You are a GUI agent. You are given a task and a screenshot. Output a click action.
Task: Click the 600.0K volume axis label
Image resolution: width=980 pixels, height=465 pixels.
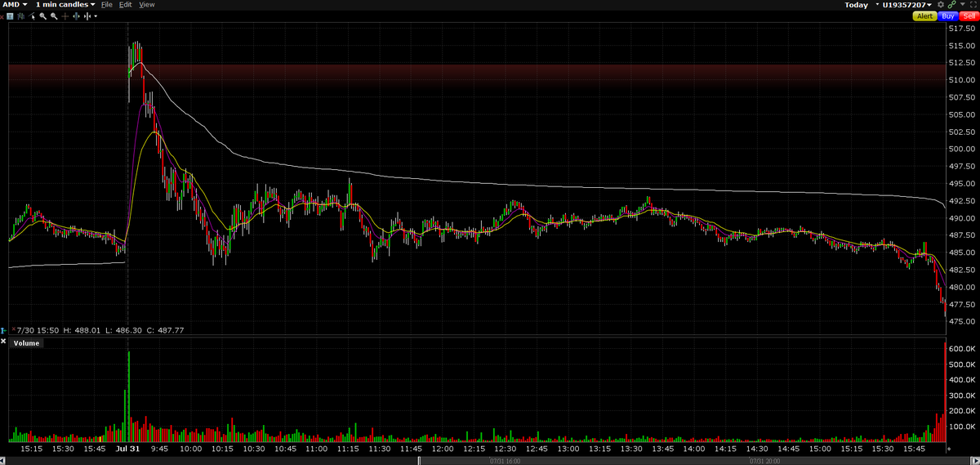pos(963,349)
